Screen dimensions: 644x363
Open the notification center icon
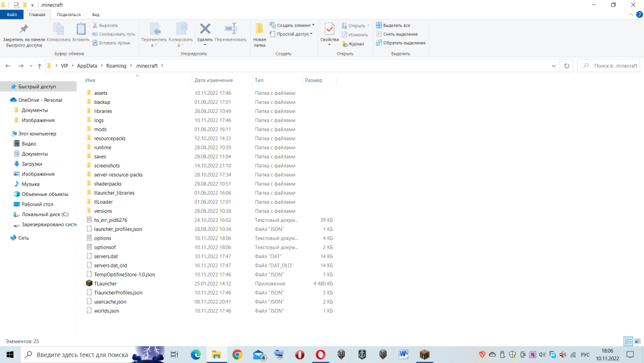tap(630, 355)
